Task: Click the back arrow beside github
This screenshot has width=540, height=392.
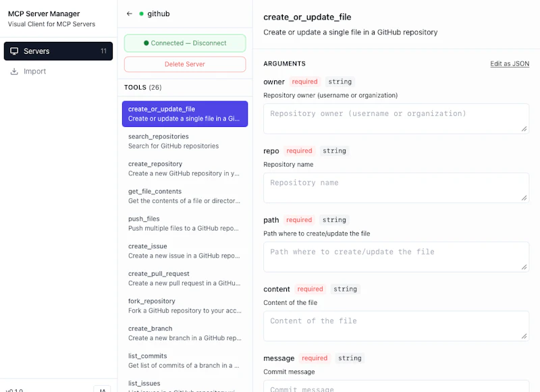Action: [x=130, y=13]
